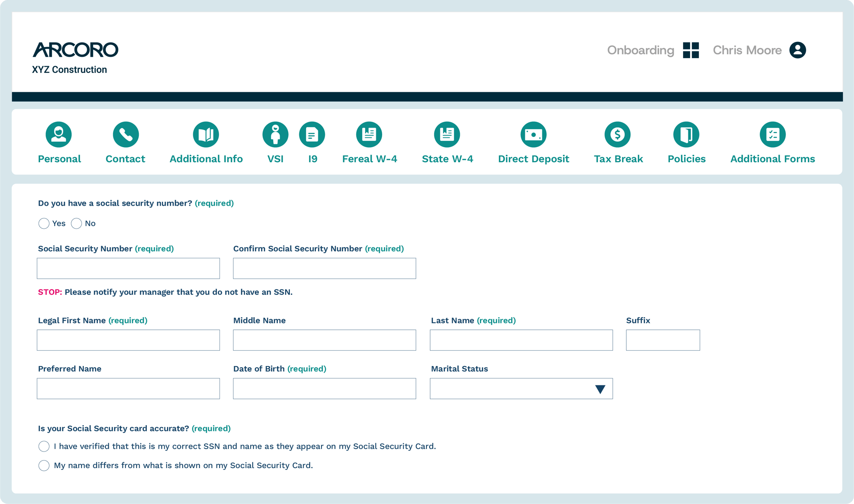The width and height of the screenshot is (854, 504).
Task: Go to the Tax Break tab label
Action: point(618,159)
